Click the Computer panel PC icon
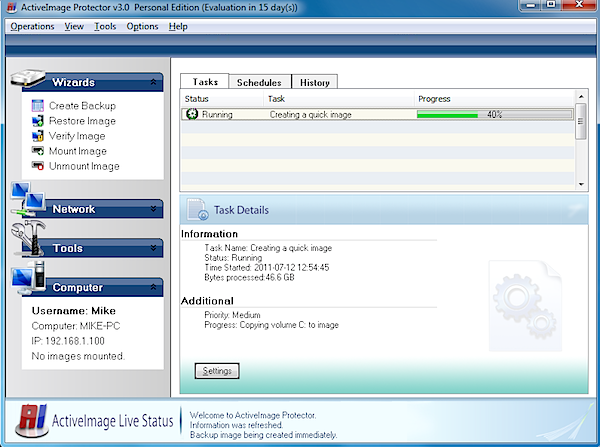This screenshot has height=447, width=600. click(28, 278)
